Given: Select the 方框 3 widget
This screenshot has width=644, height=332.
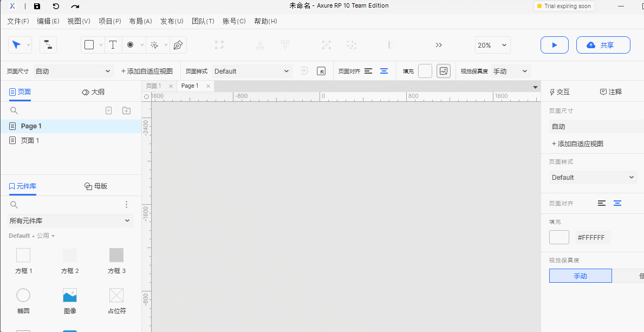Looking at the screenshot, I should pos(116,261).
